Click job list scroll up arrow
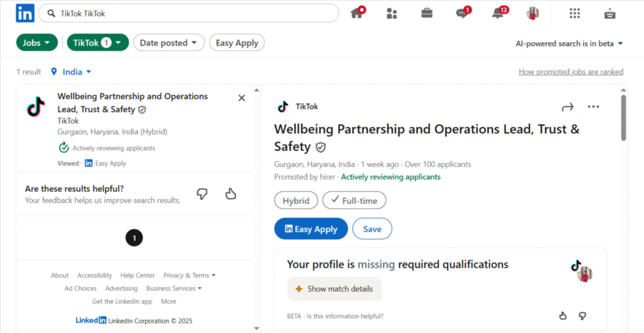Image resolution: width=644 pixels, height=333 pixels. tap(257, 89)
